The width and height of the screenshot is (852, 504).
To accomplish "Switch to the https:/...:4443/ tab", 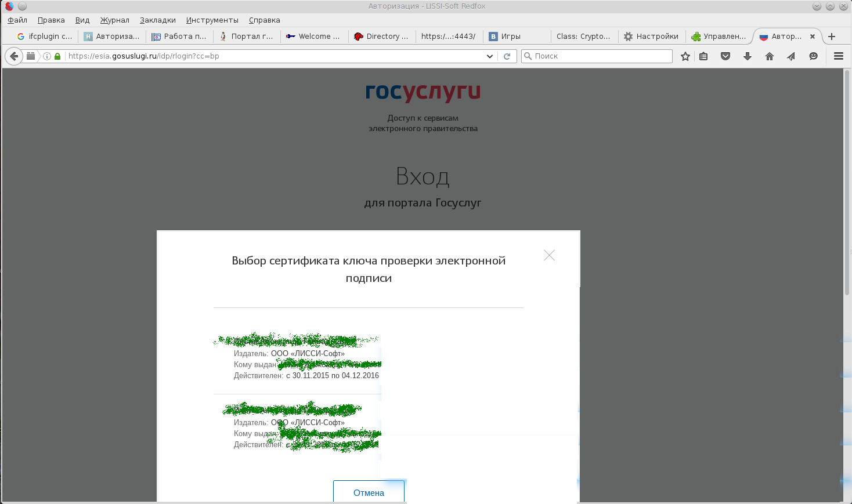I will [448, 36].
